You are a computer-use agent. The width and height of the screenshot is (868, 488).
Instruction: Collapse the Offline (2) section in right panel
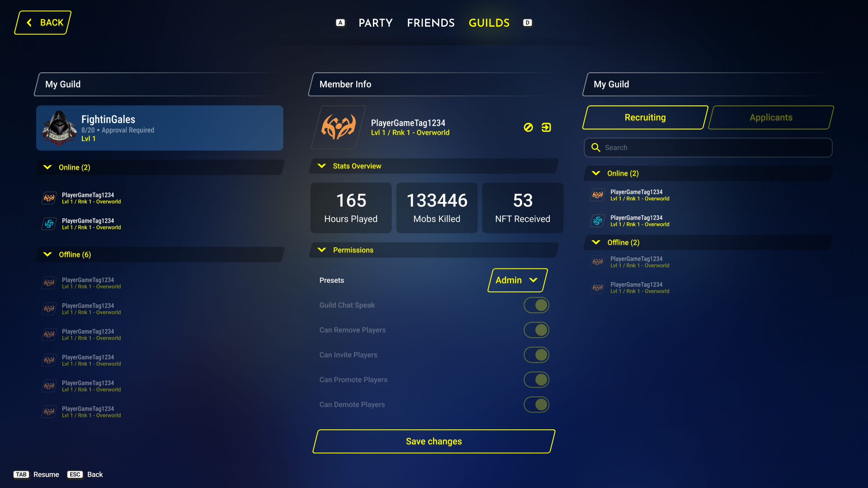coord(708,243)
